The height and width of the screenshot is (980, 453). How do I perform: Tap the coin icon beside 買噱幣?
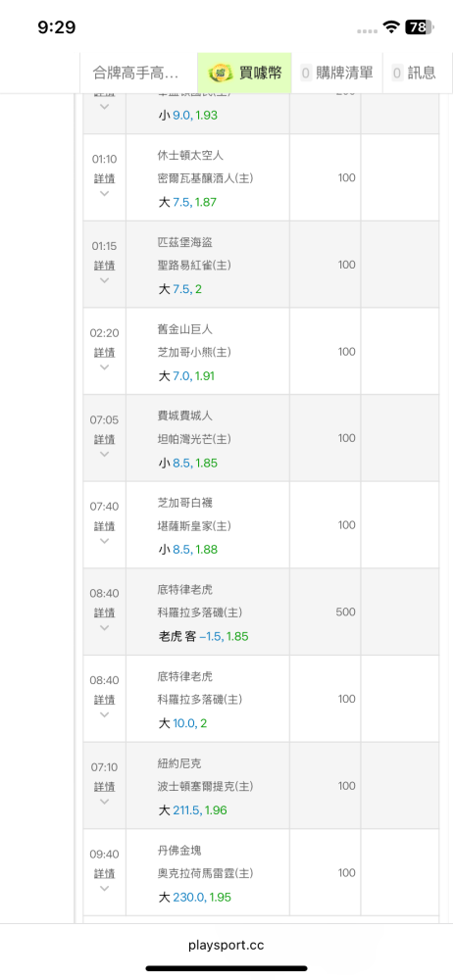pyautogui.click(x=221, y=73)
